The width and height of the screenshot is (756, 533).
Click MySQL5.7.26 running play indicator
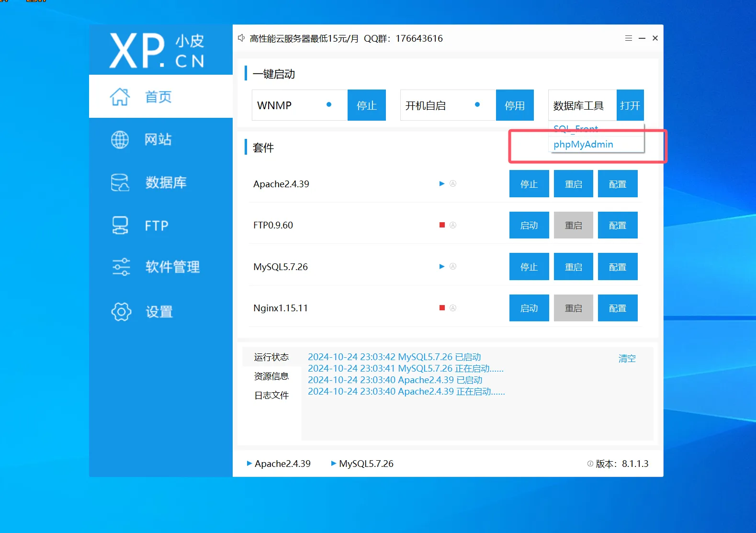(x=442, y=266)
